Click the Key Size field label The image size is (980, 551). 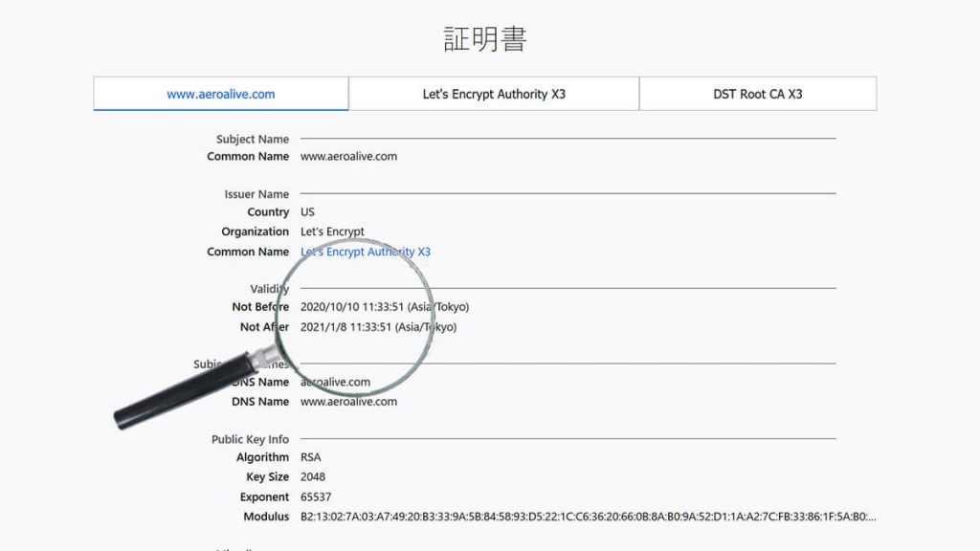[x=268, y=476]
